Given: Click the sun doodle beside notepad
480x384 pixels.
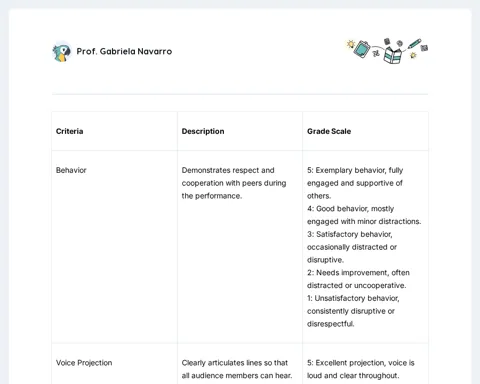Looking at the screenshot, I should 350,44.
